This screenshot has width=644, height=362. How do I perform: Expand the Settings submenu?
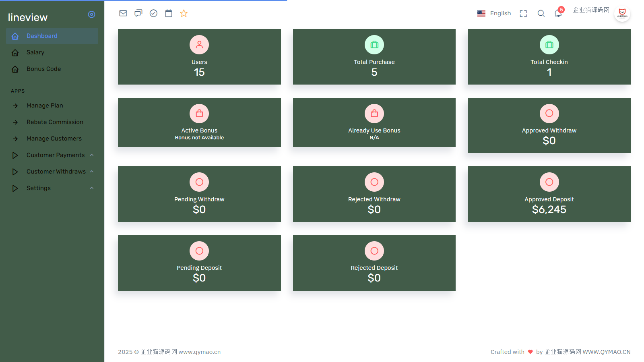39,188
